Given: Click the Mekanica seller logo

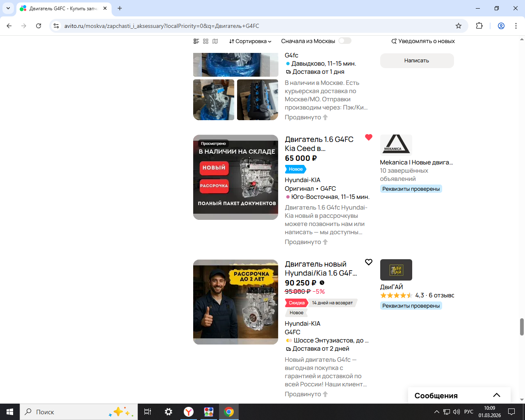Looking at the screenshot, I should click(396, 145).
